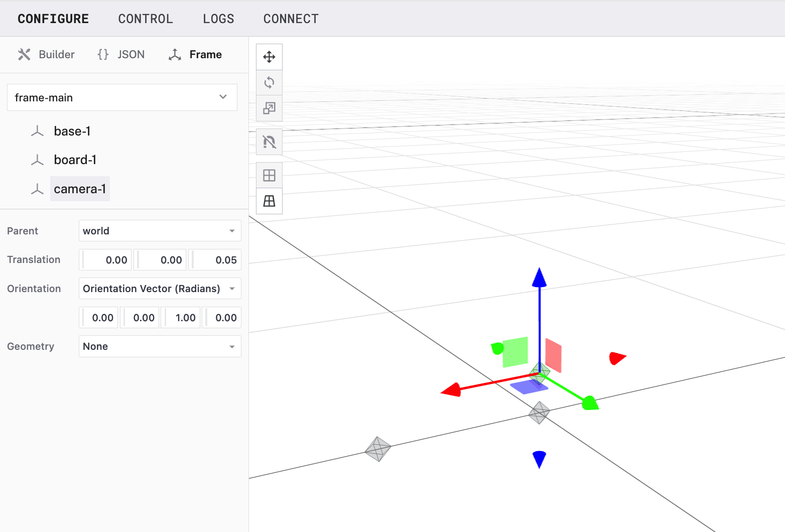This screenshot has width=785, height=532.
Task: Open the Orientation Vector type dropdown
Action: click(160, 289)
